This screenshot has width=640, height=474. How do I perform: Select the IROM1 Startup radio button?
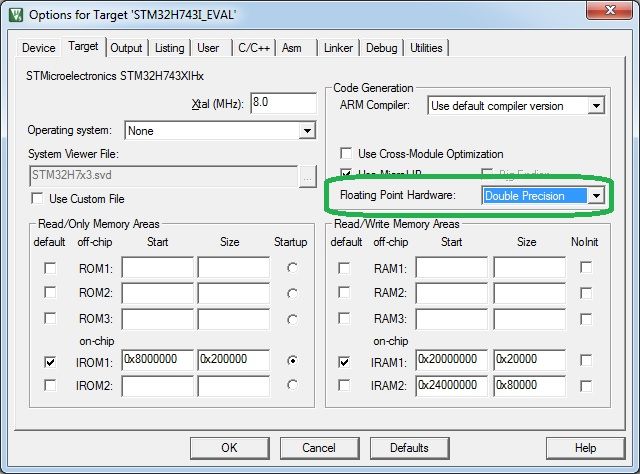pos(292,361)
